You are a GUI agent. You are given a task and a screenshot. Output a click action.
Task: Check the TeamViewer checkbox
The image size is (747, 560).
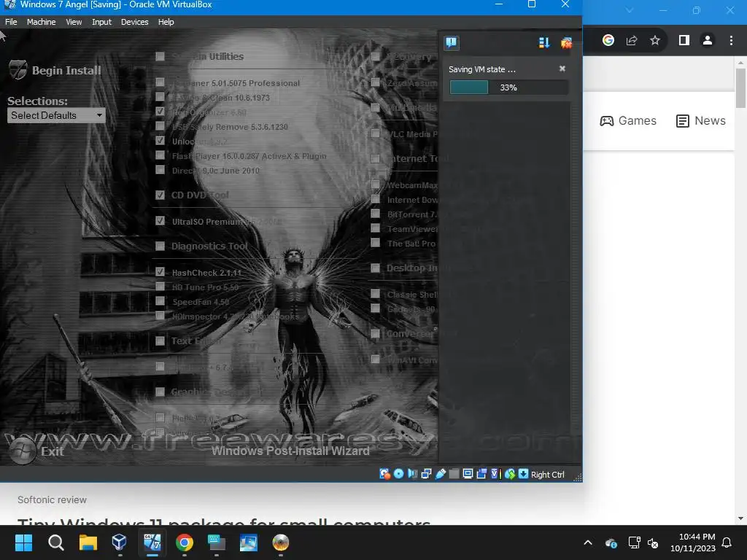point(376,228)
